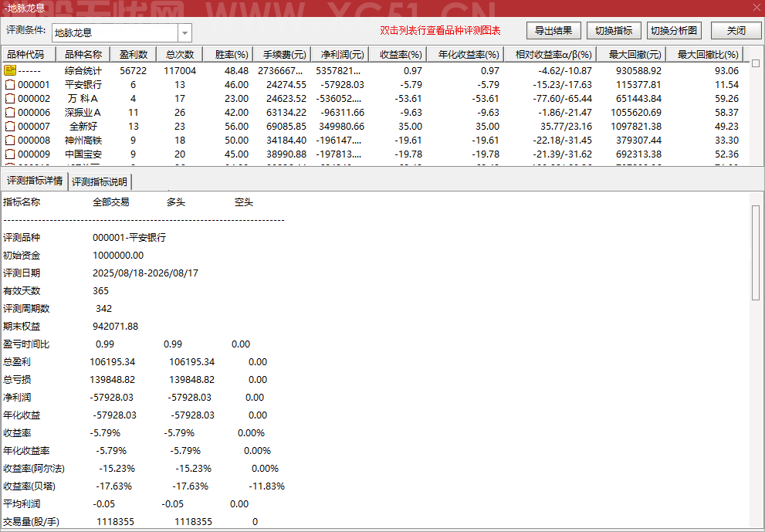This screenshot has height=532, width=765.
Task: Click the date range 2025/08/18-2026/08/17
Action: pos(145,273)
